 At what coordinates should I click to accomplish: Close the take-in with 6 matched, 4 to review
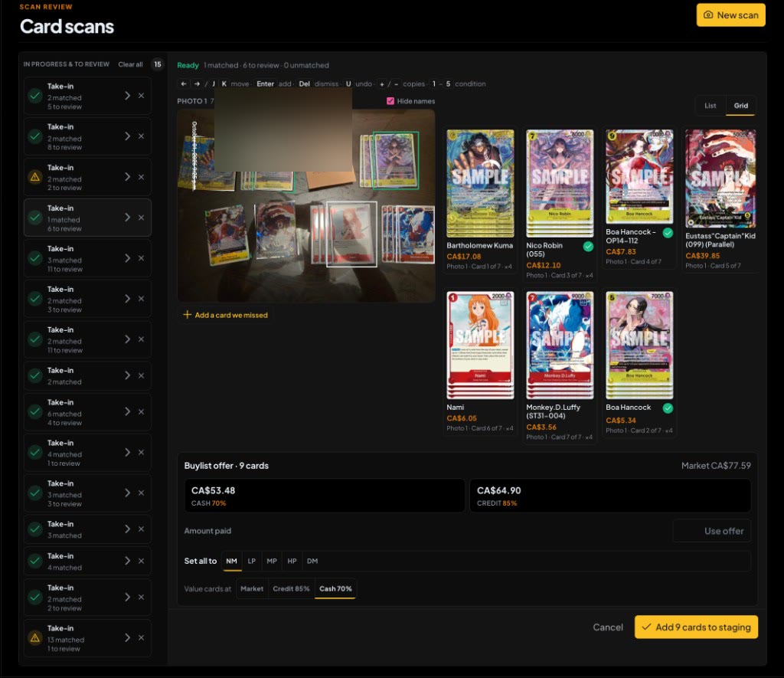[x=142, y=412]
